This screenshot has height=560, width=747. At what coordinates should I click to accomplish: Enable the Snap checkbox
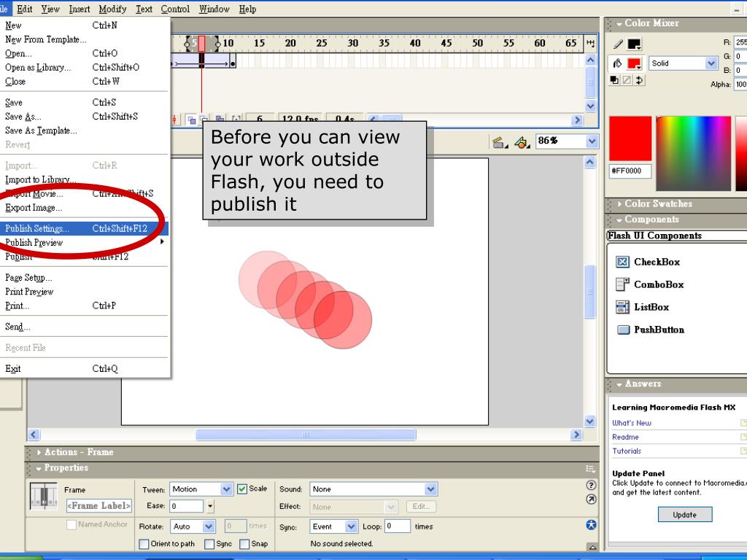click(244, 544)
